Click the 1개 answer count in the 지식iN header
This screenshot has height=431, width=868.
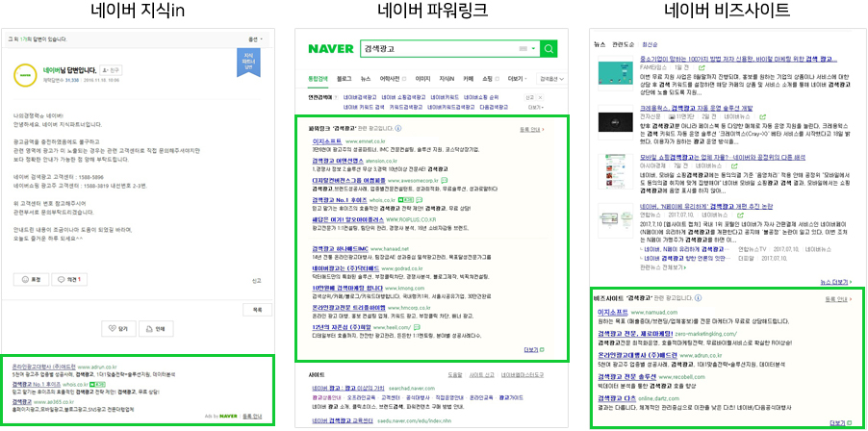click(x=22, y=39)
